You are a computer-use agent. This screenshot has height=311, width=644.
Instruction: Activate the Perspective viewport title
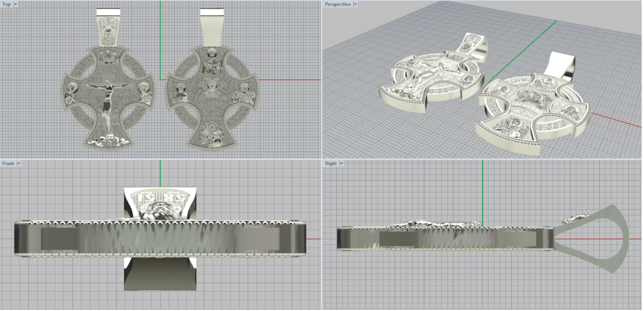(x=338, y=4)
